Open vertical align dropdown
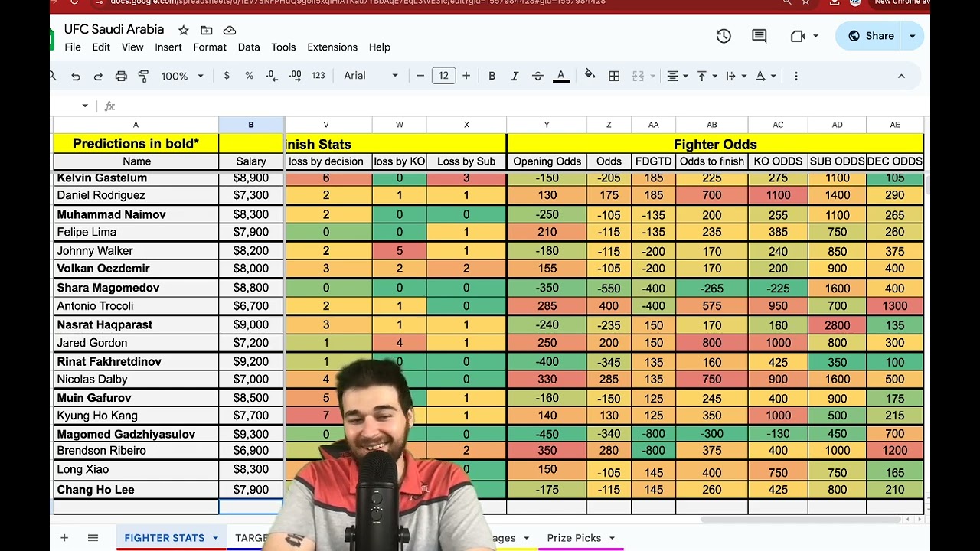The image size is (980, 551). point(707,76)
